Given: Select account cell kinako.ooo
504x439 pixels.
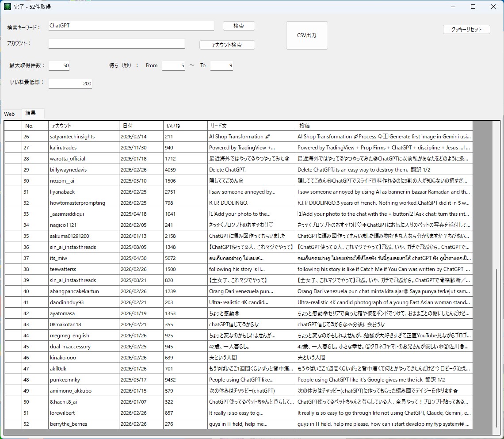Looking at the screenshot, I should pos(84,358).
